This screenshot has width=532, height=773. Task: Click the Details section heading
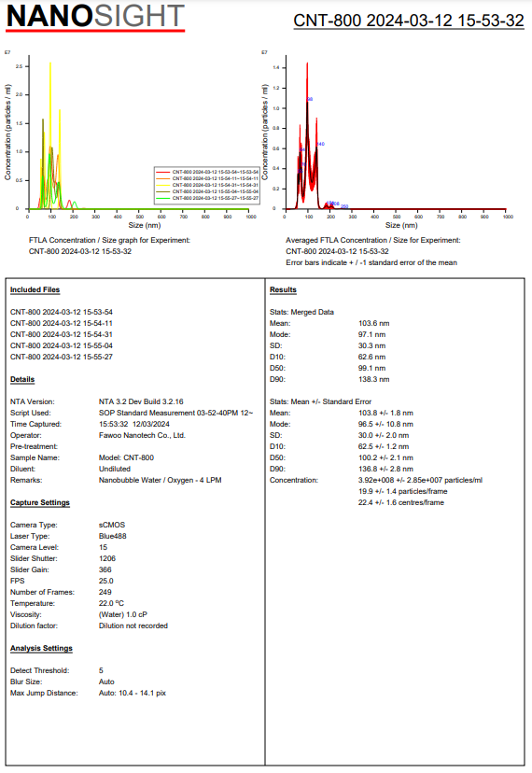coord(22,380)
